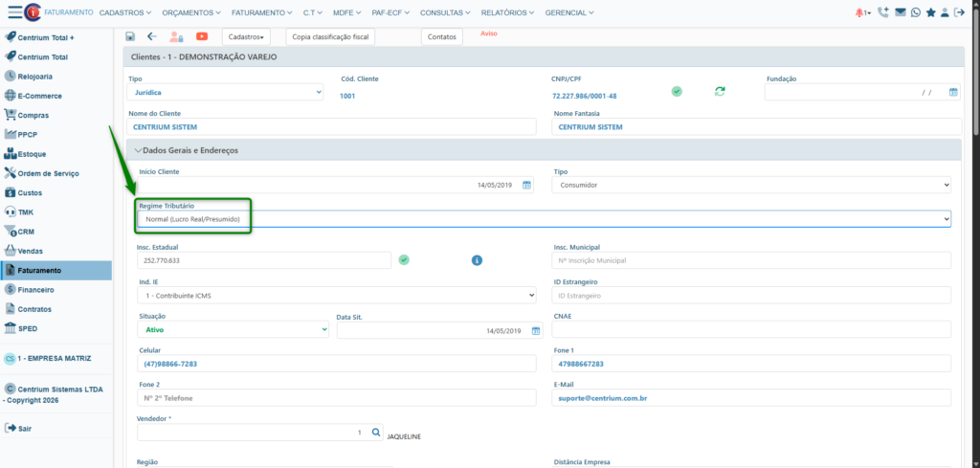Viewport: 980px width, 468px height.
Task: Click the envelope mail icon in header
Action: [900, 12]
